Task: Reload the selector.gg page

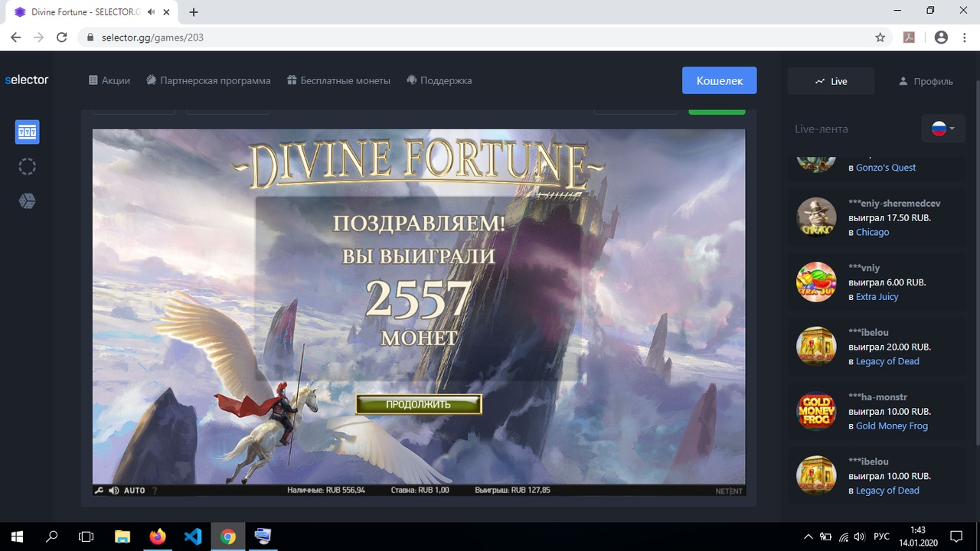Action: pyautogui.click(x=62, y=37)
